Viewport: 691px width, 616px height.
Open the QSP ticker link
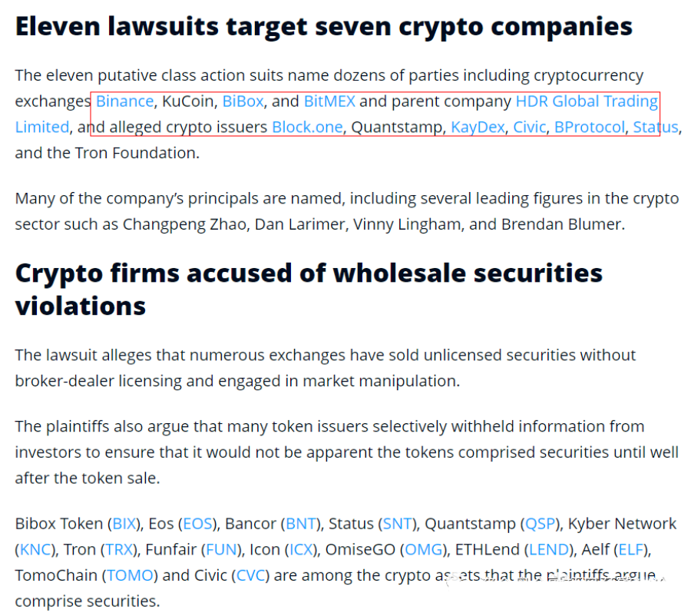coord(540,524)
